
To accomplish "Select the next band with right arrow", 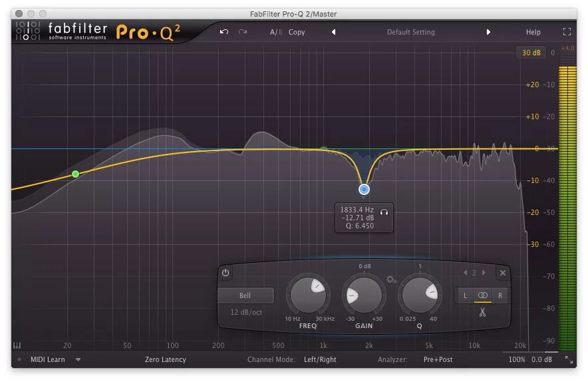I will (484, 273).
